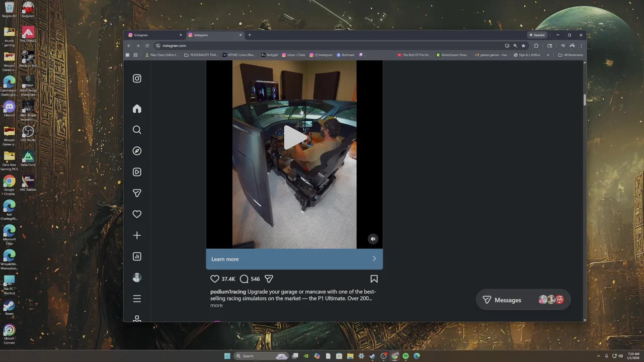Screen dimensions: 644x362
Task: Open the floating Messages button
Action: (x=523, y=300)
